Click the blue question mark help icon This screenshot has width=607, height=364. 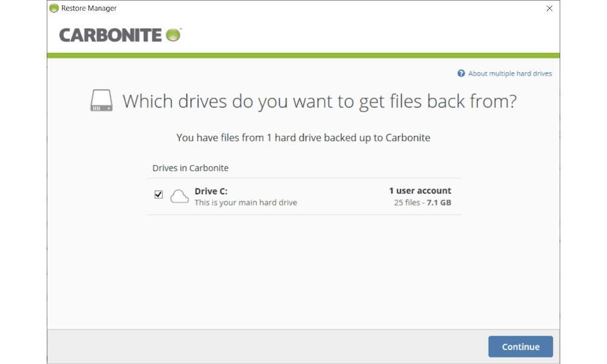click(461, 73)
